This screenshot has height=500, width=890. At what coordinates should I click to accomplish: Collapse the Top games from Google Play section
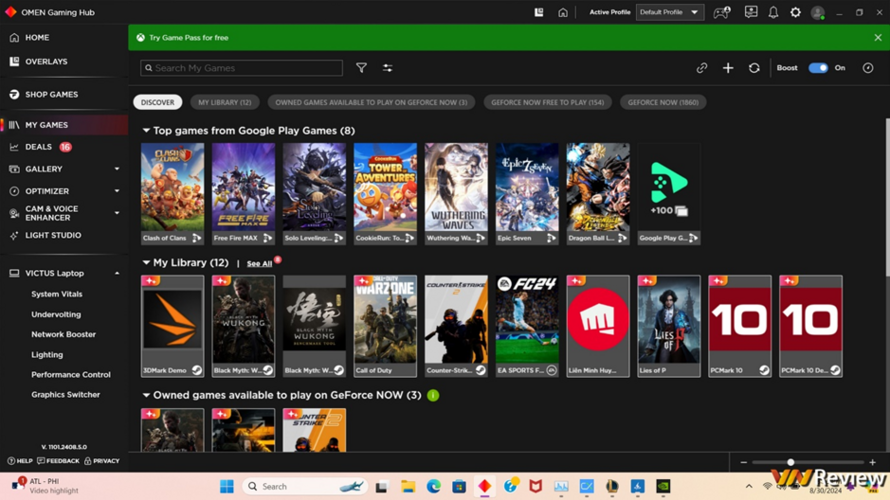click(x=146, y=131)
